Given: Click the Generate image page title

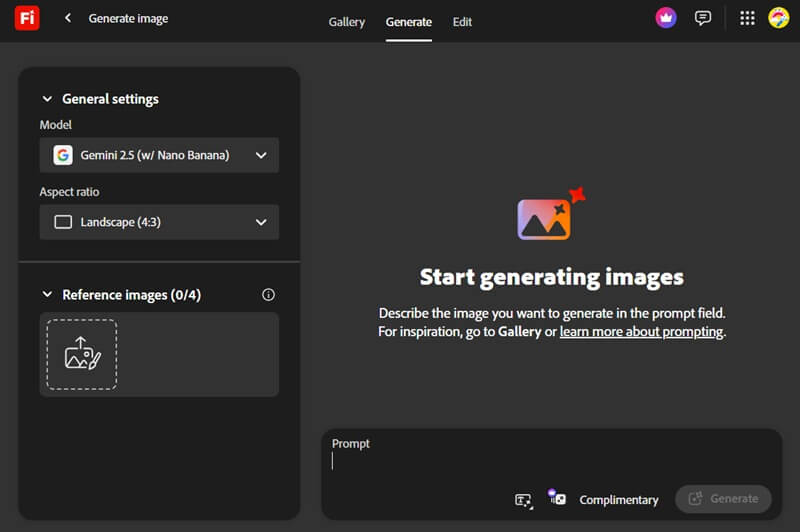Looking at the screenshot, I should pos(128,18).
